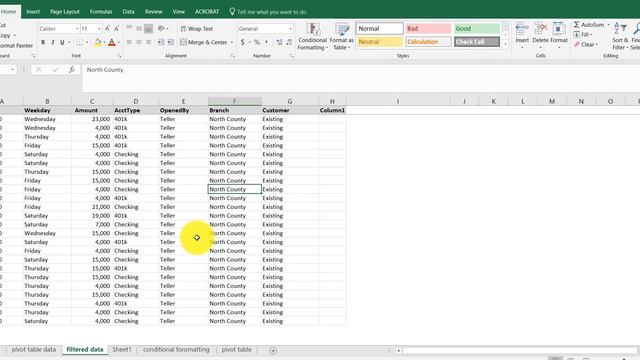Click the Decrease Font Size icon

coord(116,29)
